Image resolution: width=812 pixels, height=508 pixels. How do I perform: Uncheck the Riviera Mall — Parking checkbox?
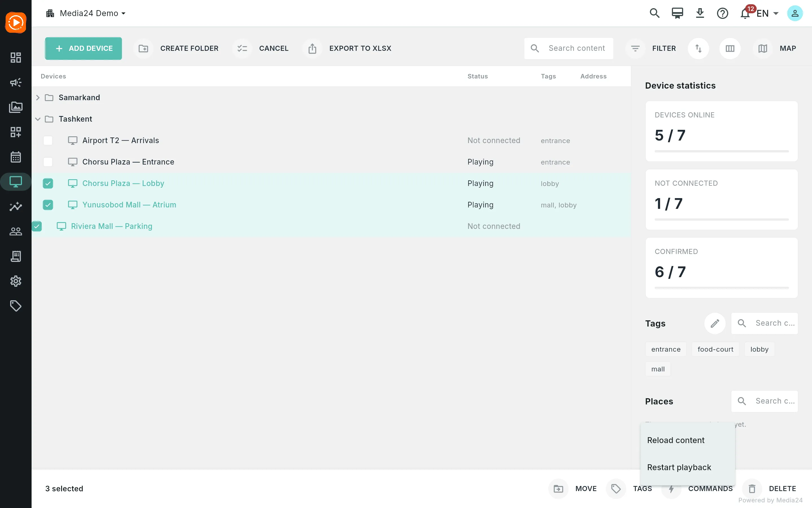[37, 226]
